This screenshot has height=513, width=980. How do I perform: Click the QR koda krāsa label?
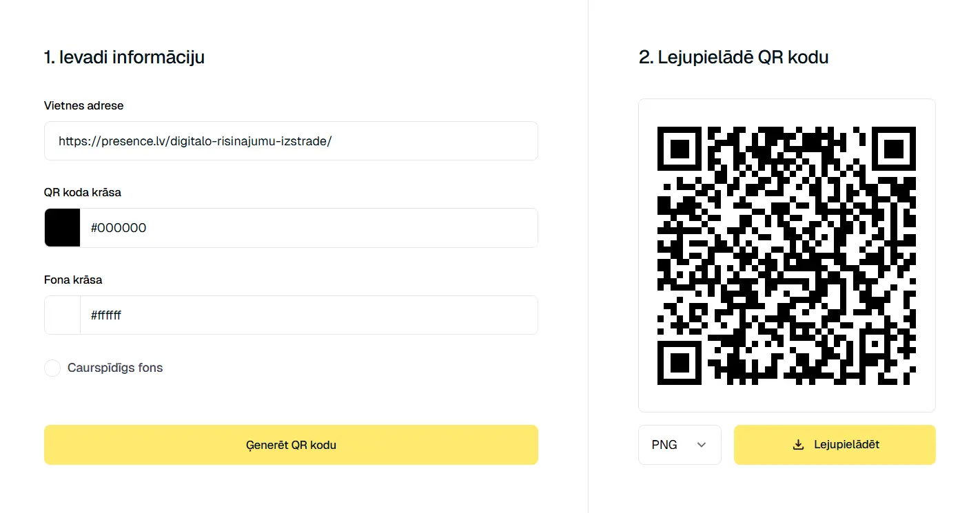[82, 192]
